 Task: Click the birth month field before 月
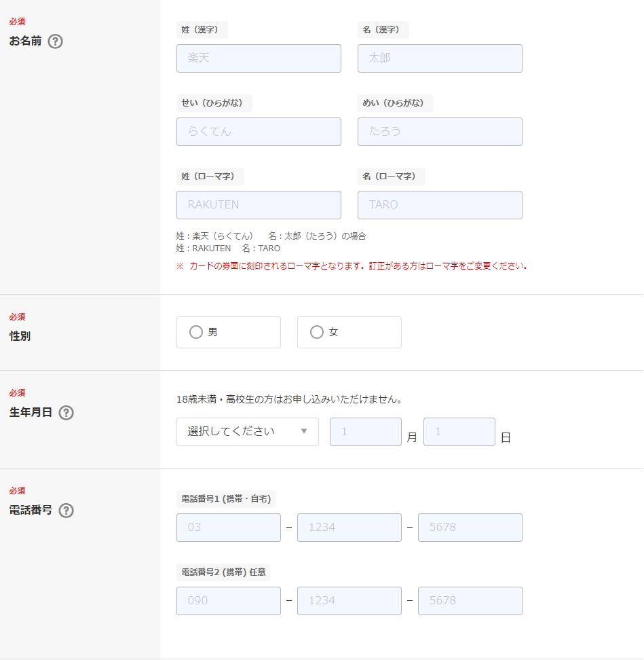point(366,431)
